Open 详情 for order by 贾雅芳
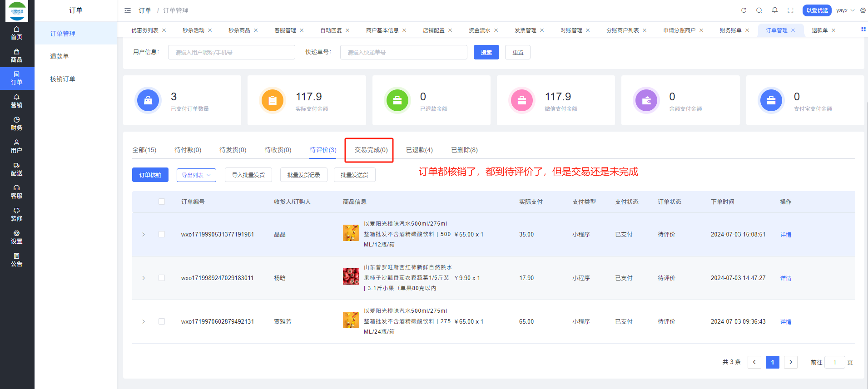Image resolution: width=868 pixels, height=389 pixels. click(x=786, y=322)
